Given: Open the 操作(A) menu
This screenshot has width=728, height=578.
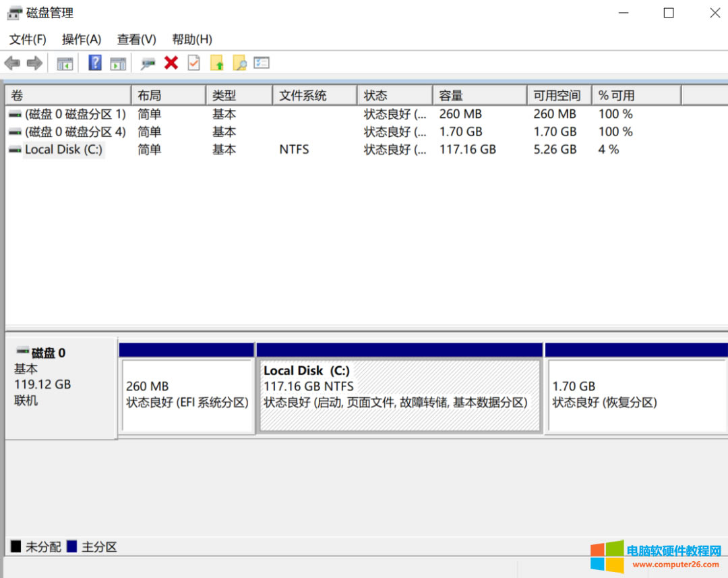Looking at the screenshot, I should click(x=82, y=39).
